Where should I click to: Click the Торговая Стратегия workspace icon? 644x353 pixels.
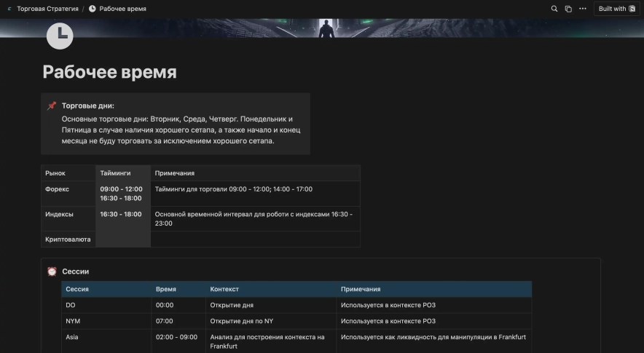click(x=9, y=9)
